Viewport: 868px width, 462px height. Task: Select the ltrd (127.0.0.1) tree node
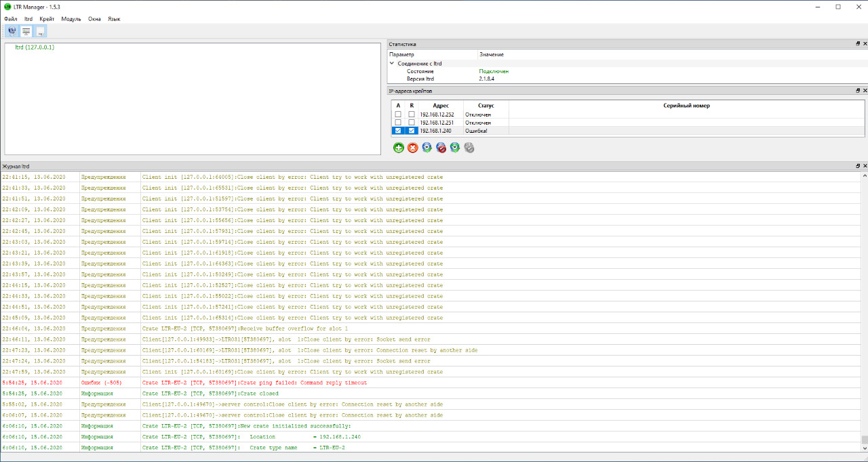(x=35, y=47)
